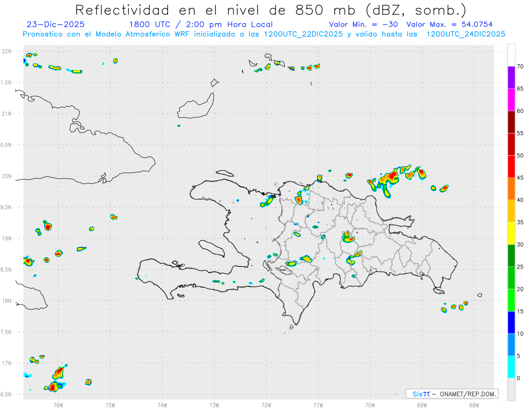532x411 pixels.
Task: Click the latitude axis label "21N"
Action: point(7,114)
